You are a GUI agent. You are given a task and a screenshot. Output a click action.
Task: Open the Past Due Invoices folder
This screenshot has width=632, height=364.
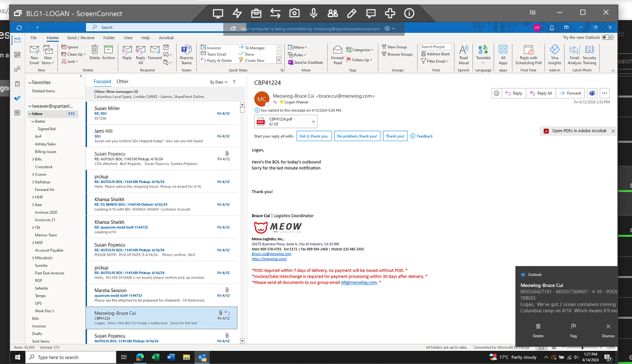49,273
